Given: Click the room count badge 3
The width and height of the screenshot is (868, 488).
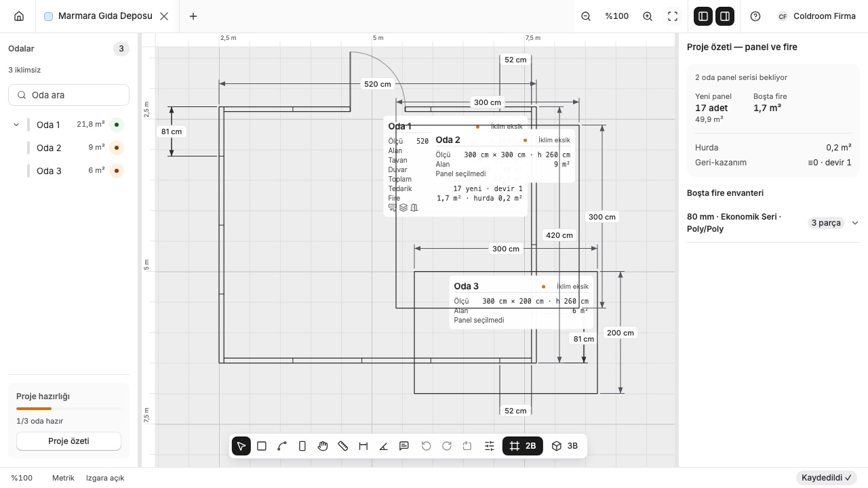Looking at the screenshot, I should 121,49.
